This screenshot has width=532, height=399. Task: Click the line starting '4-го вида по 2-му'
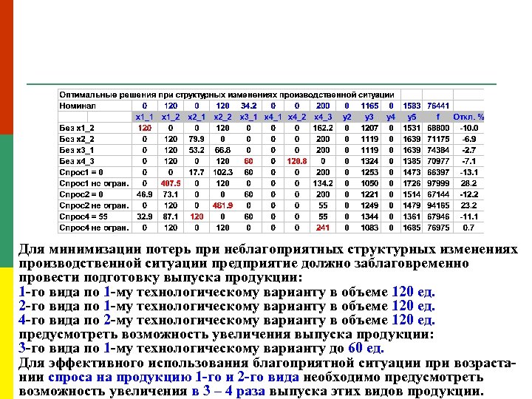pos(227,320)
